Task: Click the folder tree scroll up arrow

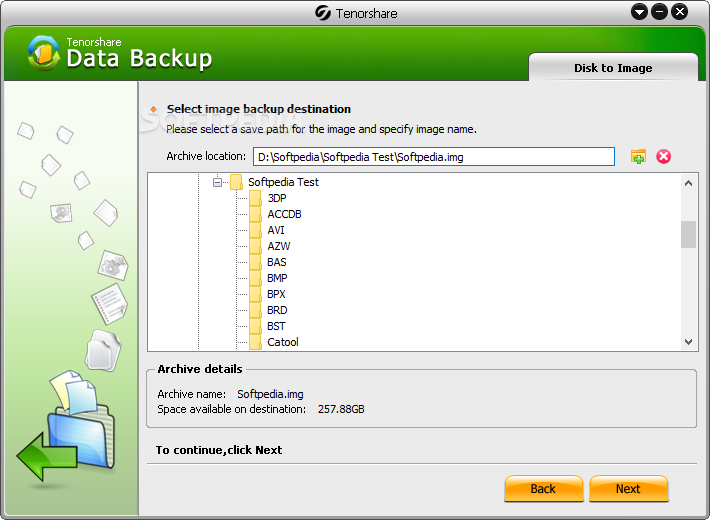Action: [x=688, y=183]
